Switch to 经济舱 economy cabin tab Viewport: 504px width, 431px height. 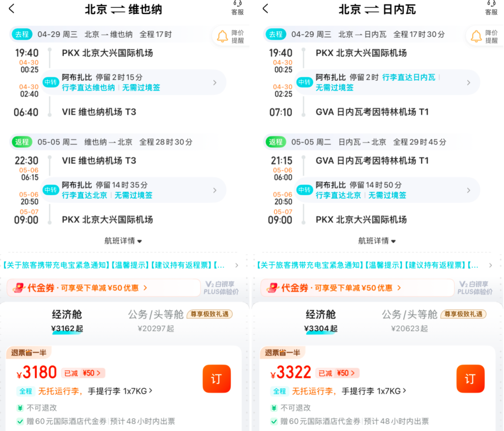point(66,315)
